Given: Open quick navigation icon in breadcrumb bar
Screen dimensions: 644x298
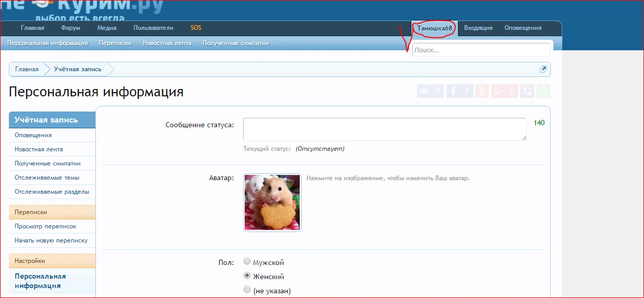Looking at the screenshot, I should (543, 69).
